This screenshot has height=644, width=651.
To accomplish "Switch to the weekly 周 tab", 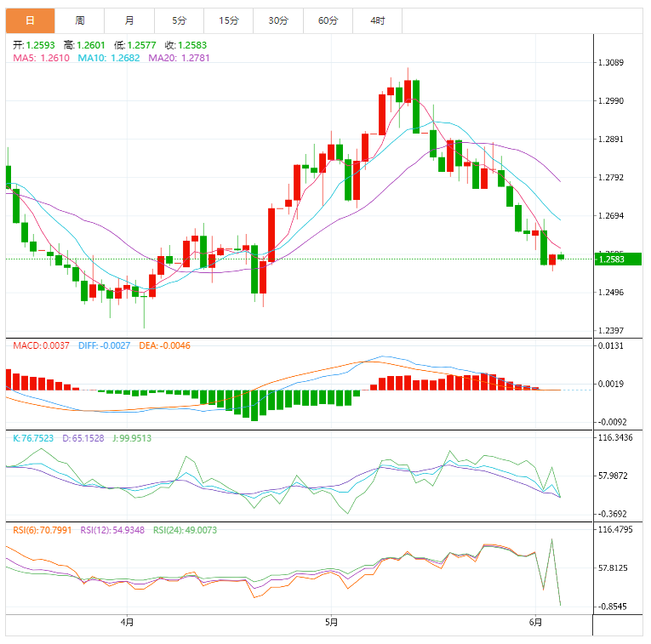I will 80,20.
